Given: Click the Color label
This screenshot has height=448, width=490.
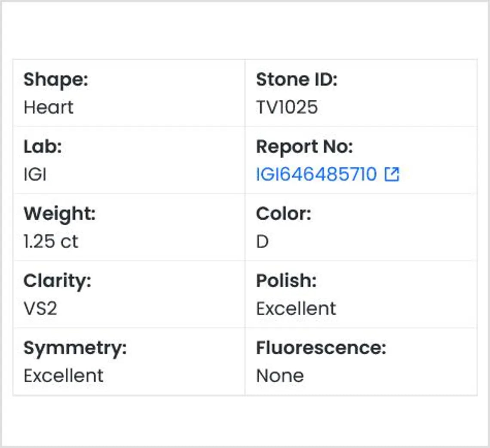Looking at the screenshot, I should pyautogui.click(x=283, y=214).
